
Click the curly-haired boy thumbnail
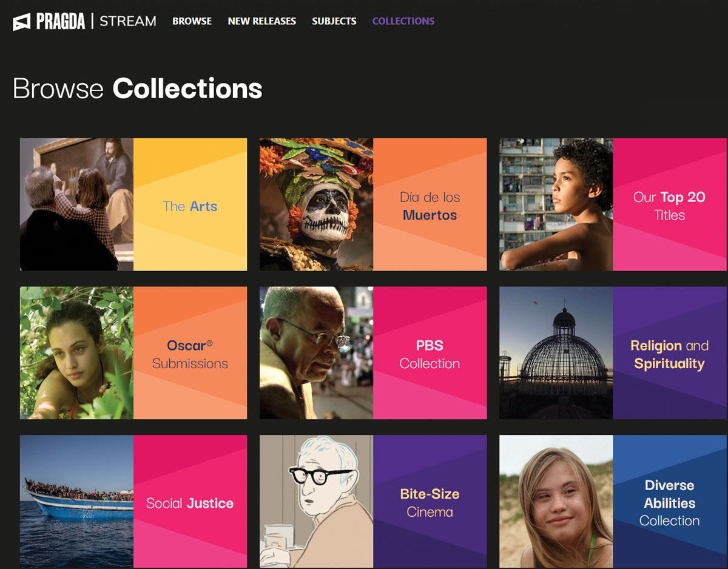556,204
